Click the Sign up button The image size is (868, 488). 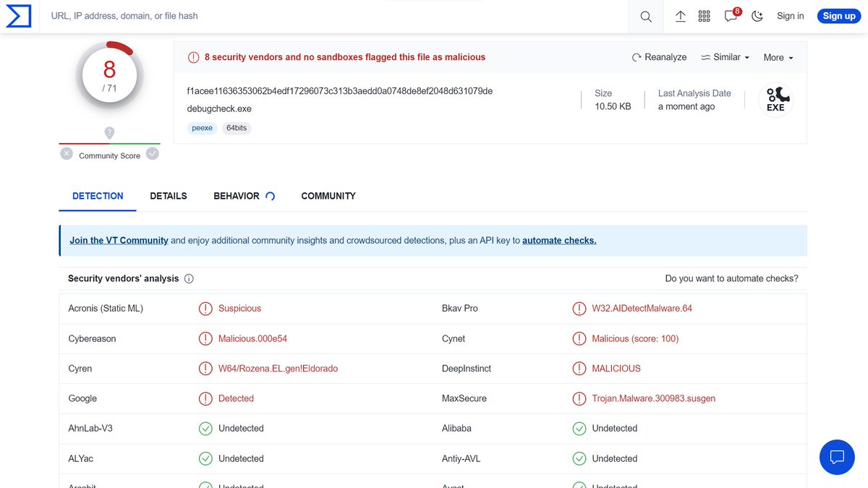point(839,16)
